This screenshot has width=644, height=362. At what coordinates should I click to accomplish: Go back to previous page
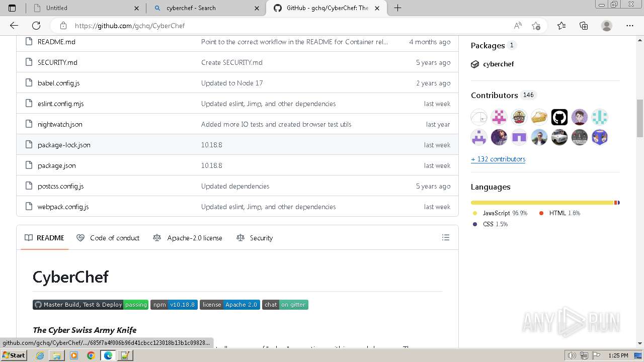point(14,26)
